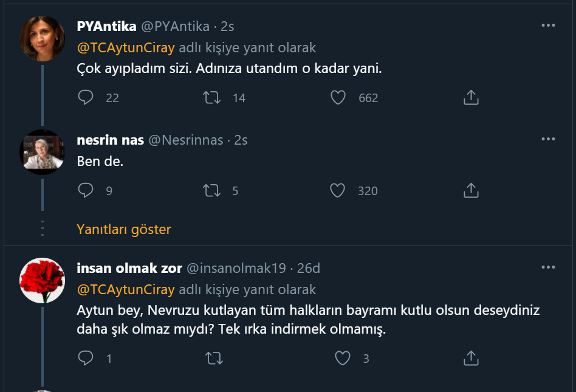576x392 pixels.
Task: Share nesrin nas's tweet
Action: pyautogui.click(x=471, y=191)
